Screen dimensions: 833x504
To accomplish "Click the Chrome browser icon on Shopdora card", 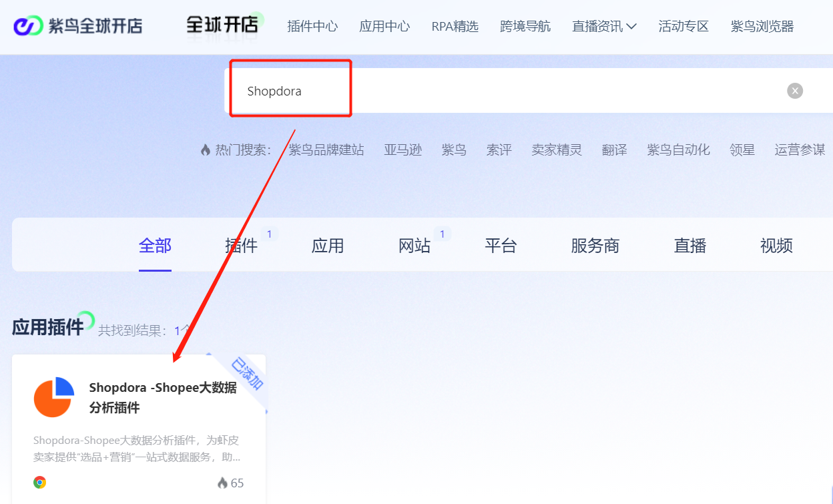I will coord(40,482).
